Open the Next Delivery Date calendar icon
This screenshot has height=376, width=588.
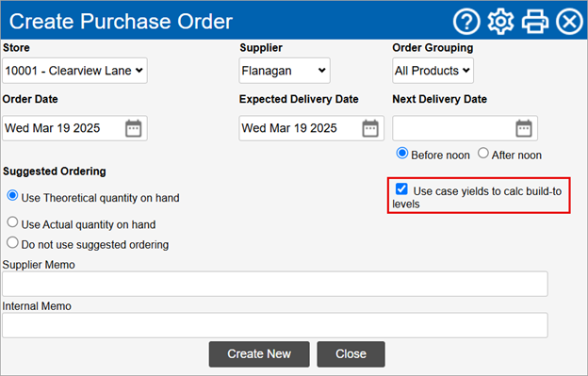524,128
